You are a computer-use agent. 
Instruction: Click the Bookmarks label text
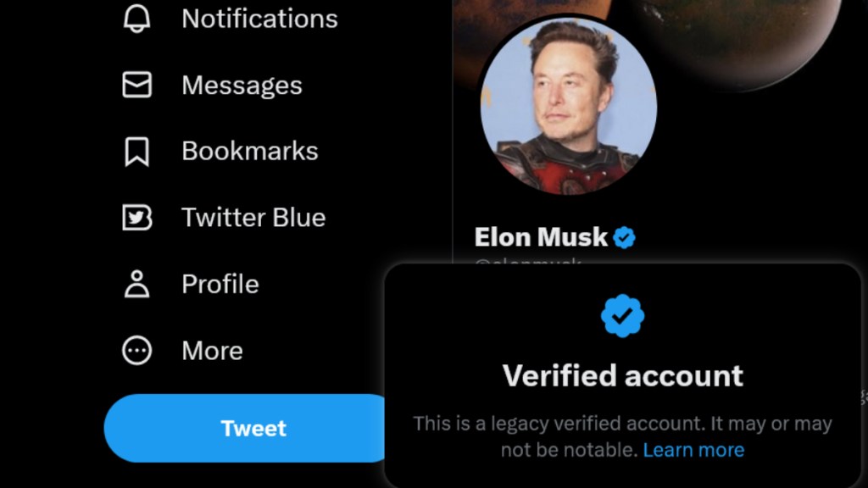tap(249, 151)
